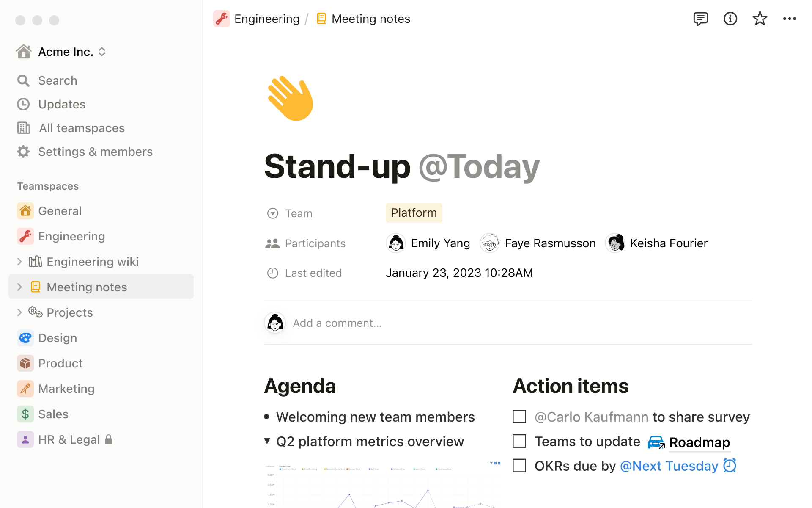The image size is (812, 508).
Task: Click the star/favorite icon in toolbar
Action: [760, 19]
